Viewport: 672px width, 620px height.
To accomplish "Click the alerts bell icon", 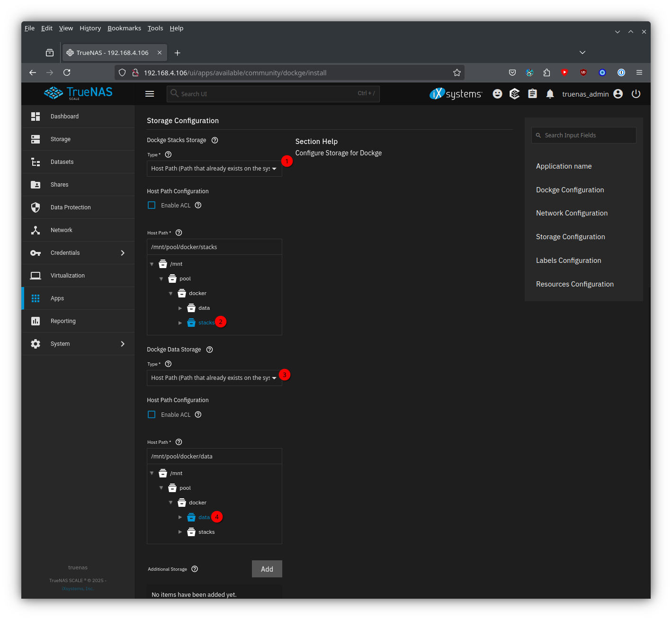I will click(550, 94).
